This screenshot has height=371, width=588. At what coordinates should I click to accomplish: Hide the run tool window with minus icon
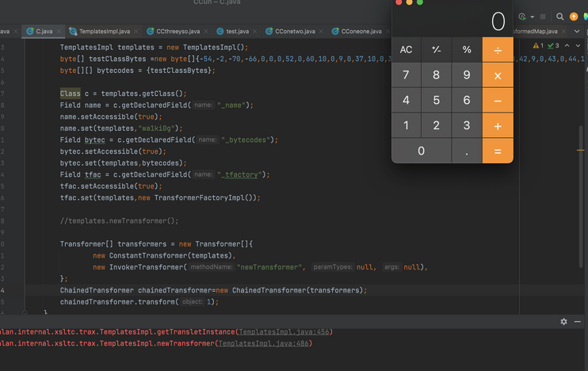[x=577, y=322]
